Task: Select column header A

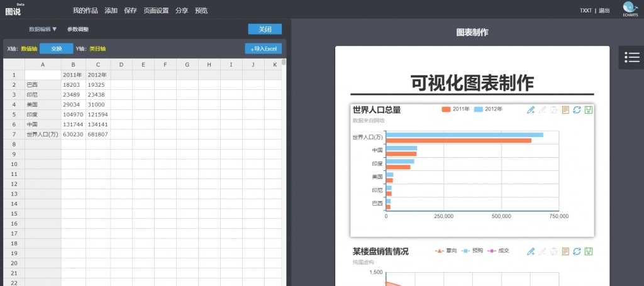Action: click(x=43, y=64)
